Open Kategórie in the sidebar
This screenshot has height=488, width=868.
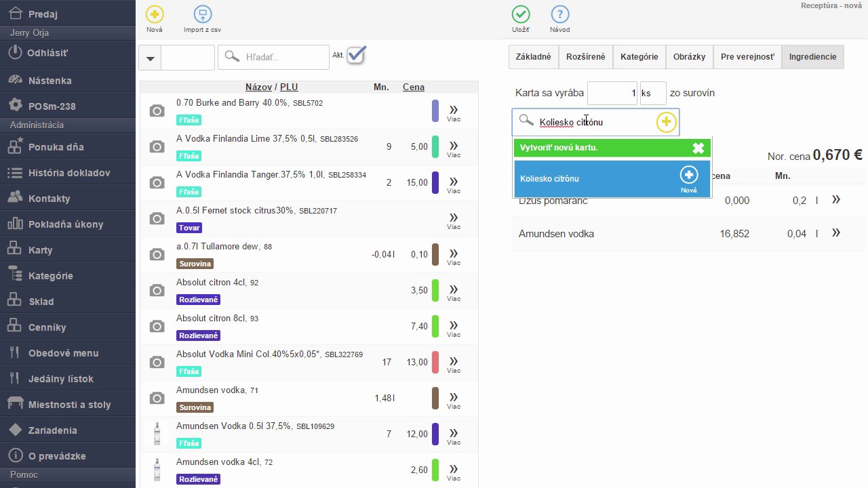(68, 276)
